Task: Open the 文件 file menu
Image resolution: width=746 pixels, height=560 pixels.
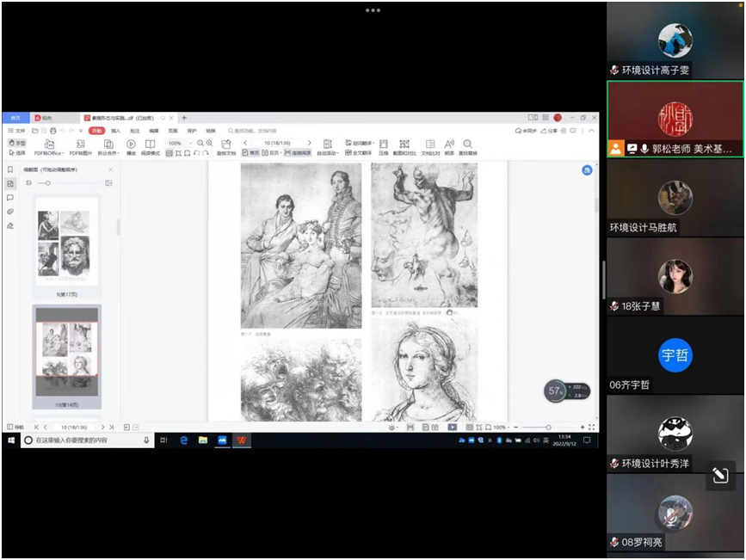Action: point(16,131)
